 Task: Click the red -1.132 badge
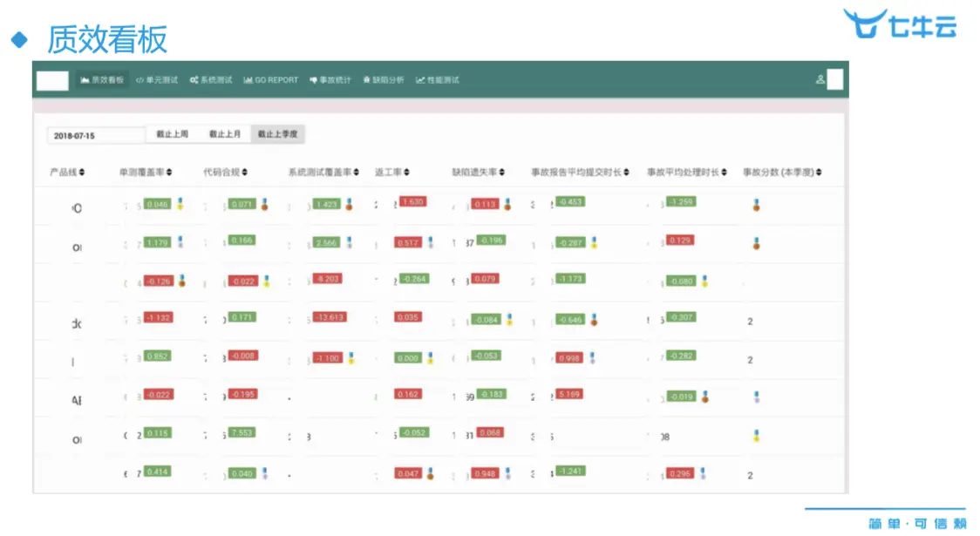pos(158,317)
